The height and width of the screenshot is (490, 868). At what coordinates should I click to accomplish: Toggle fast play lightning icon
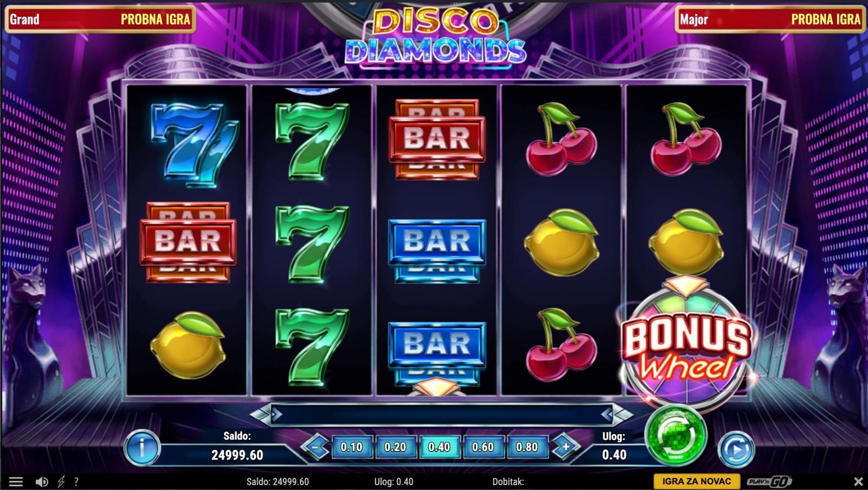coord(61,481)
